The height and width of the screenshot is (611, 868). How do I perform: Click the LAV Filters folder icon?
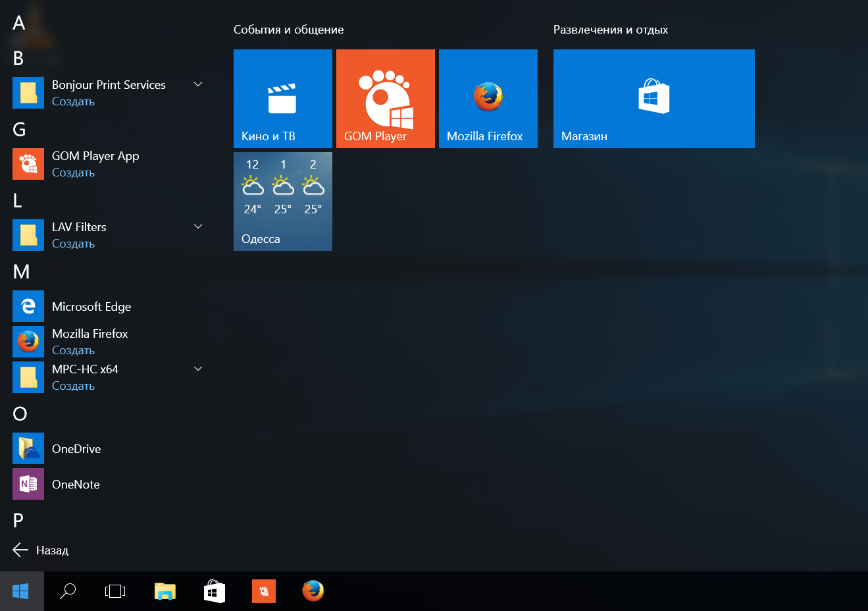[x=28, y=235]
